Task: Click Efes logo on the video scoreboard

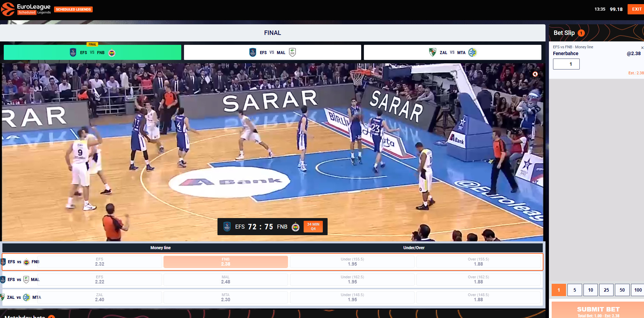Action: (x=227, y=227)
